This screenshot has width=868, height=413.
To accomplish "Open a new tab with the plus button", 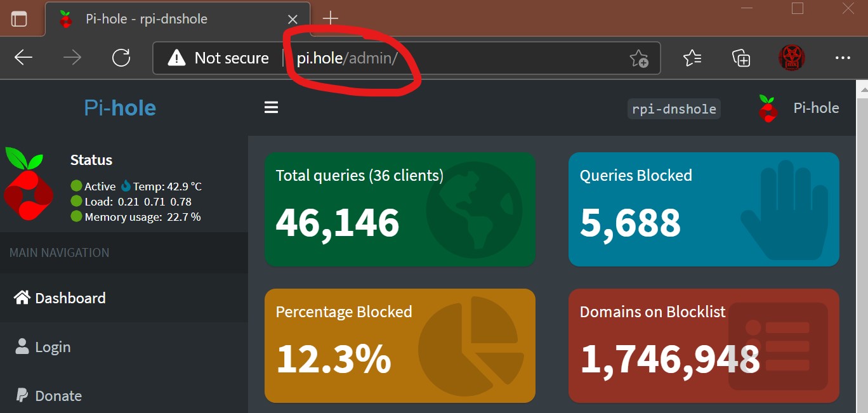I will pos(330,18).
